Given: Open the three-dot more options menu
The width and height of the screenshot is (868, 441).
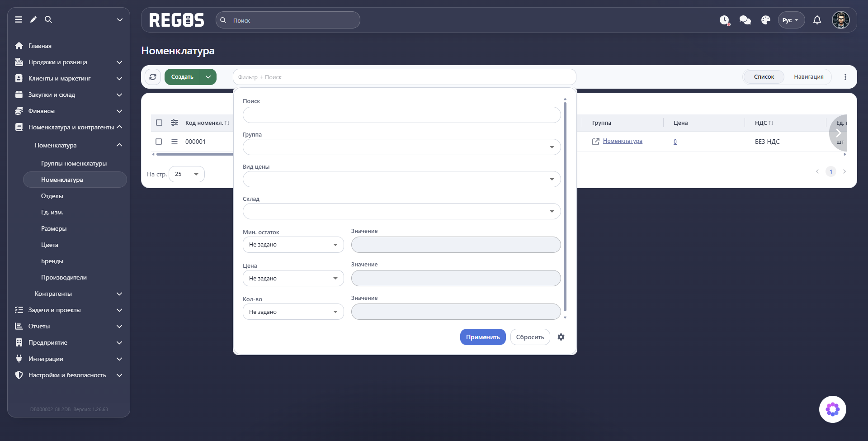Looking at the screenshot, I should point(845,77).
